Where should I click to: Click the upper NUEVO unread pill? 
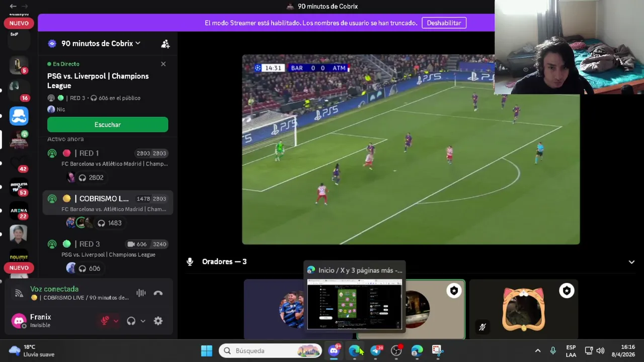19,23
